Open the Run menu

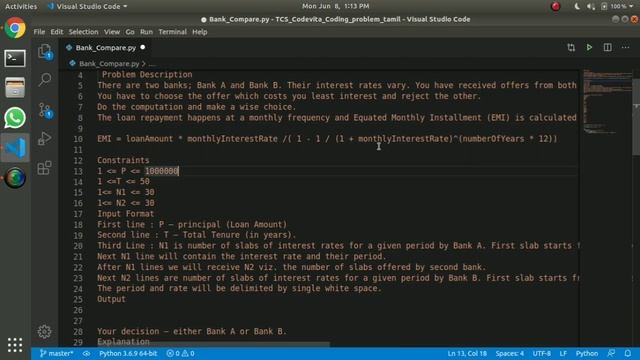click(x=146, y=32)
